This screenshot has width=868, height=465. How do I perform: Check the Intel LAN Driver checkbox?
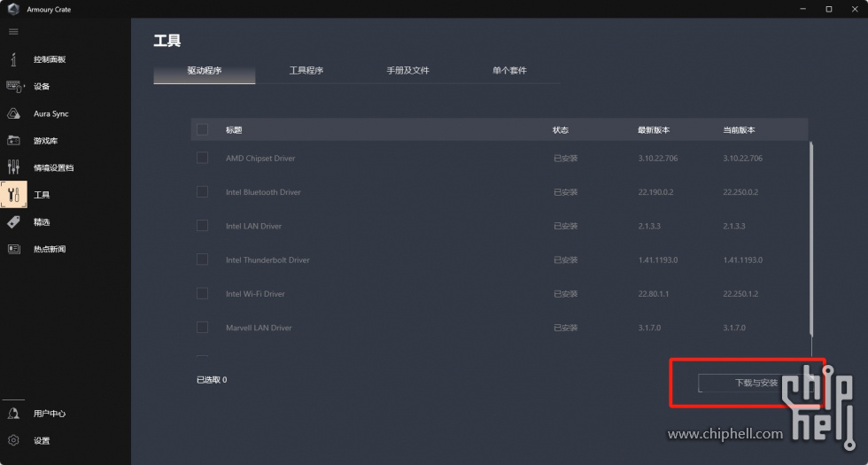[x=202, y=225]
